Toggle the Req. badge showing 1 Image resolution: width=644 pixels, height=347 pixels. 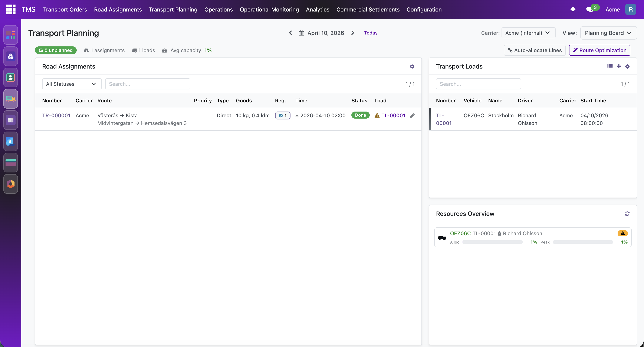(x=283, y=115)
